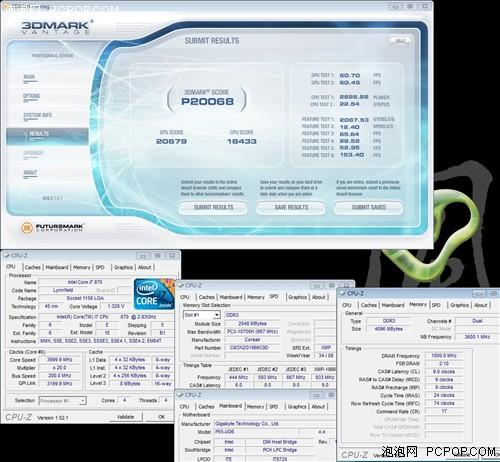Click the core speed value 3999.9 MHz
The image size is (500, 462).
pos(60,360)
